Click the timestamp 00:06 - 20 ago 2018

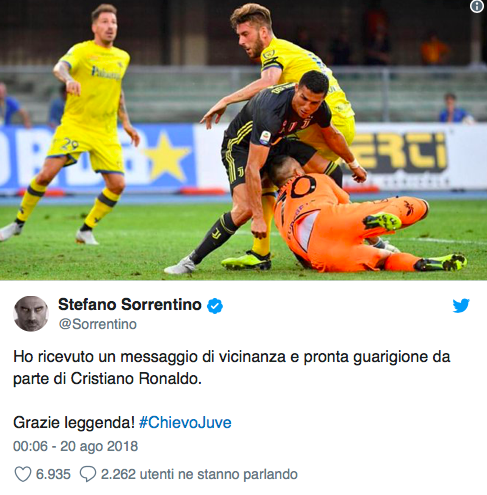pyautogui.click(x=75, y=446)
